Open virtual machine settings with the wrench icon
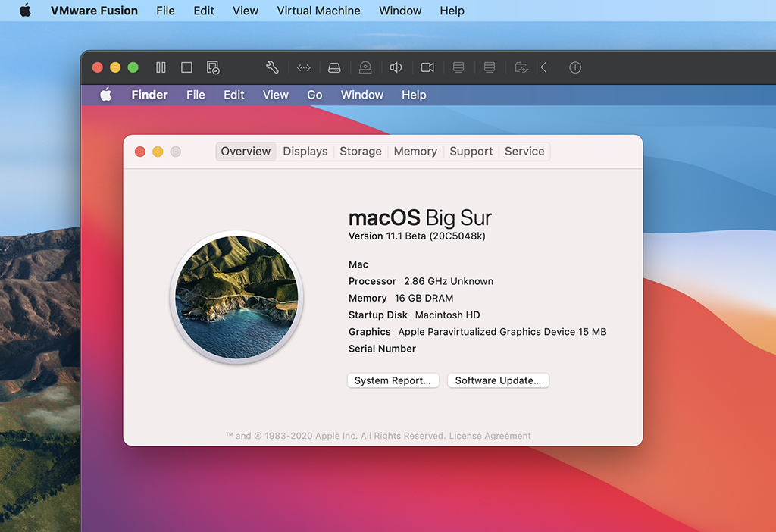776x532 pixels. click(x=272, y=67)
